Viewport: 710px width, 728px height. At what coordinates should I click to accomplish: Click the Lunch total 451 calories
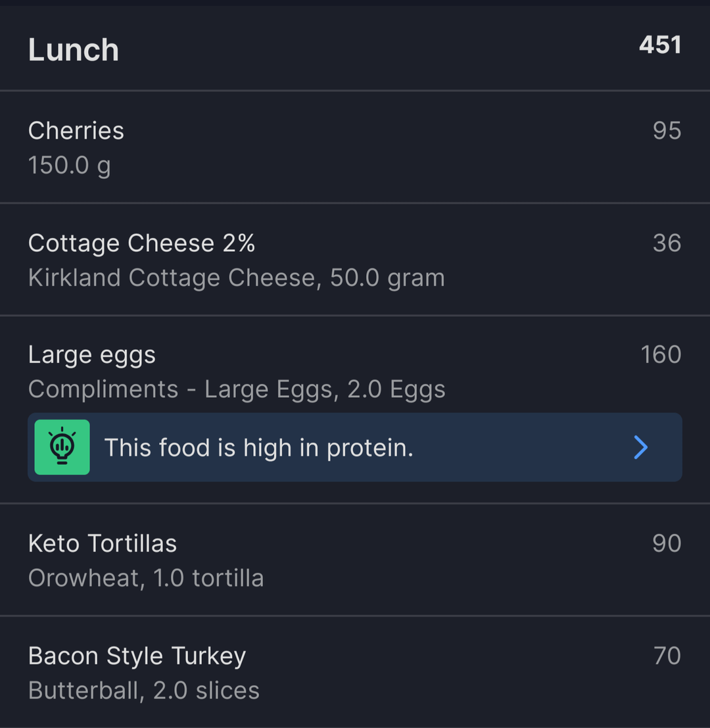(x=660, y=45)
